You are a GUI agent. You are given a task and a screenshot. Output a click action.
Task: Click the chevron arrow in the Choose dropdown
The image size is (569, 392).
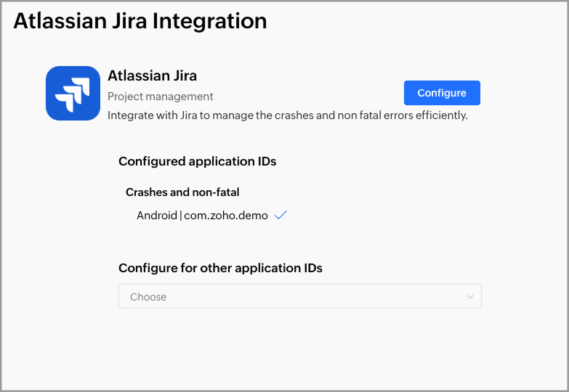point(470,297)
